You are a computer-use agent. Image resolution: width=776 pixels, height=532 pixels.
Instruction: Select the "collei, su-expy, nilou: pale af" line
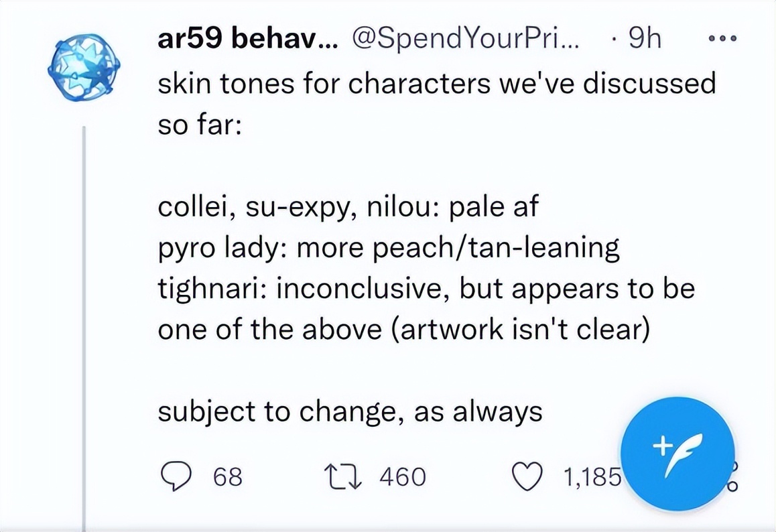click(x=348, y=207)
